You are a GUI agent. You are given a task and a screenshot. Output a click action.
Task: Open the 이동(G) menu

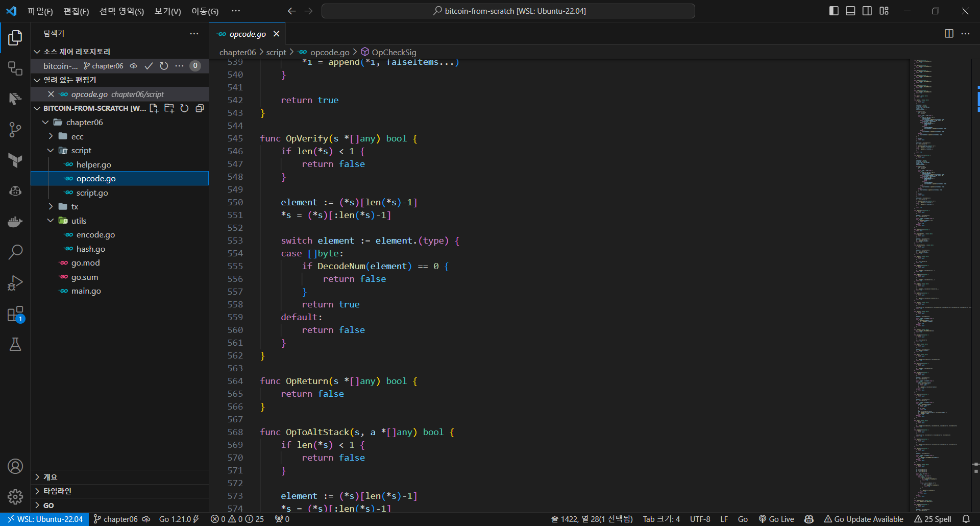(205, 11)
